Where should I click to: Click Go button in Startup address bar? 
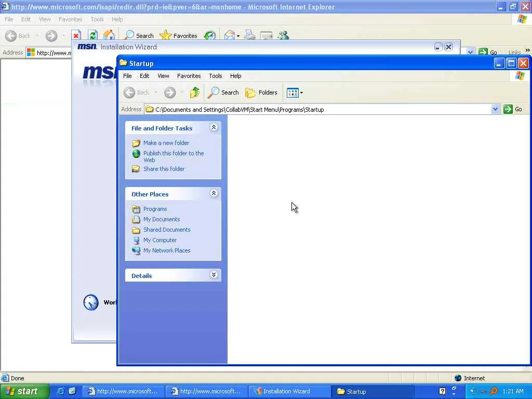(x=513, y=109)
